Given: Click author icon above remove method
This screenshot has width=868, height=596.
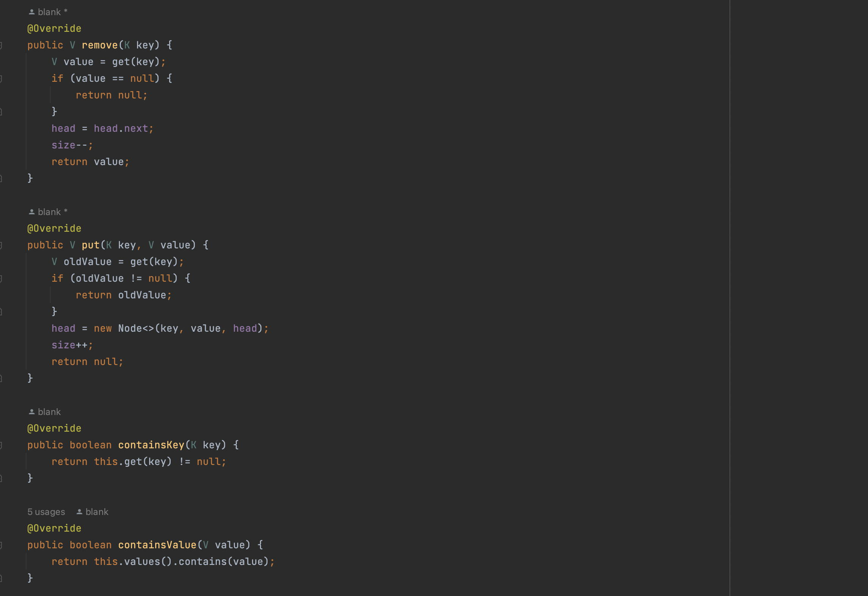Looking at the screenshot, I should 32,12.
